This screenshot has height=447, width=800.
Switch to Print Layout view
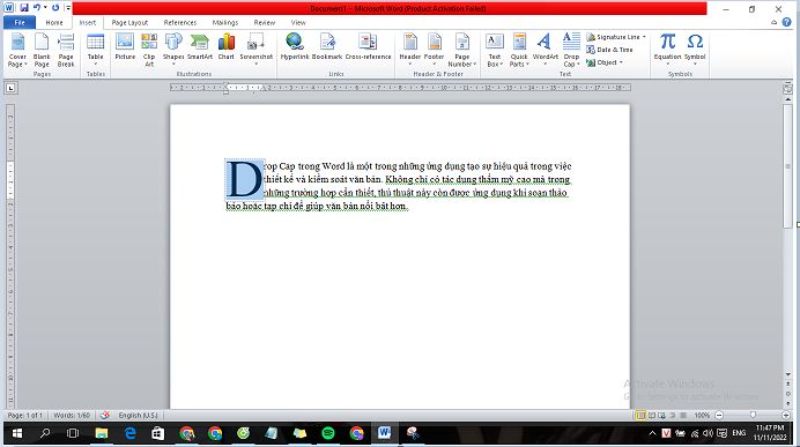point(640,415)
